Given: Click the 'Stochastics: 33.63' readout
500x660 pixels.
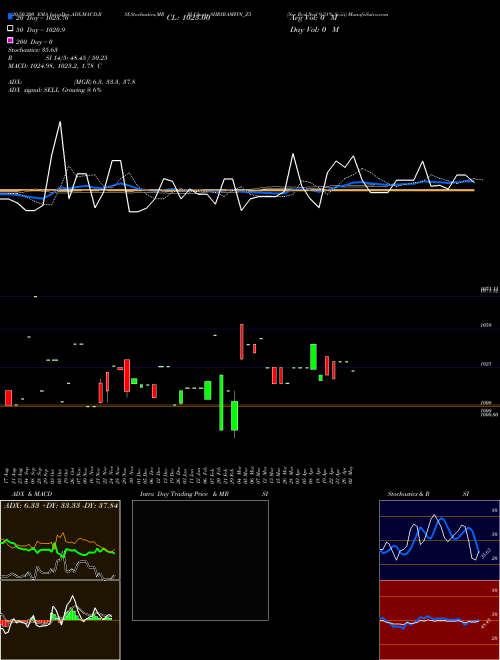Looking at the screenshot, I should tap(33, 50).
